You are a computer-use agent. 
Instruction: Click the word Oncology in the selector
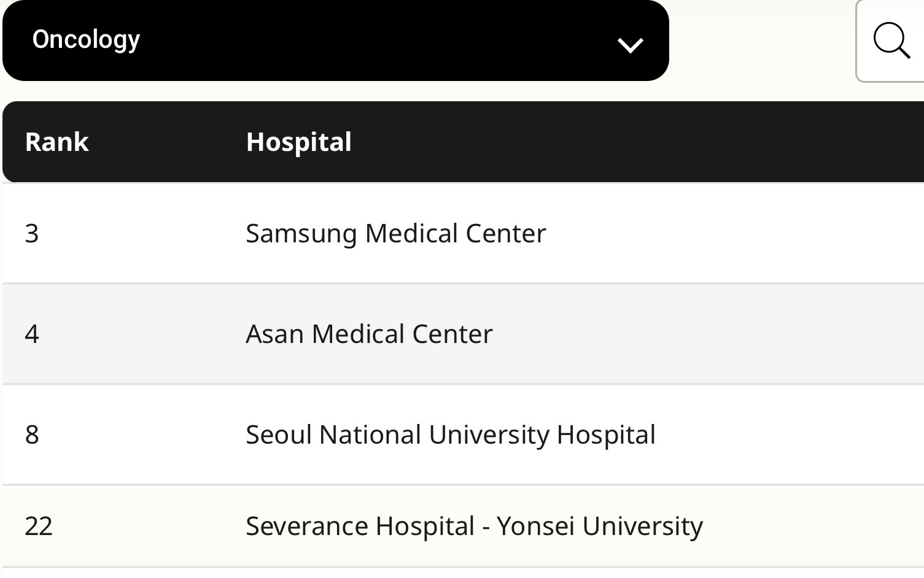coord(86,39)
